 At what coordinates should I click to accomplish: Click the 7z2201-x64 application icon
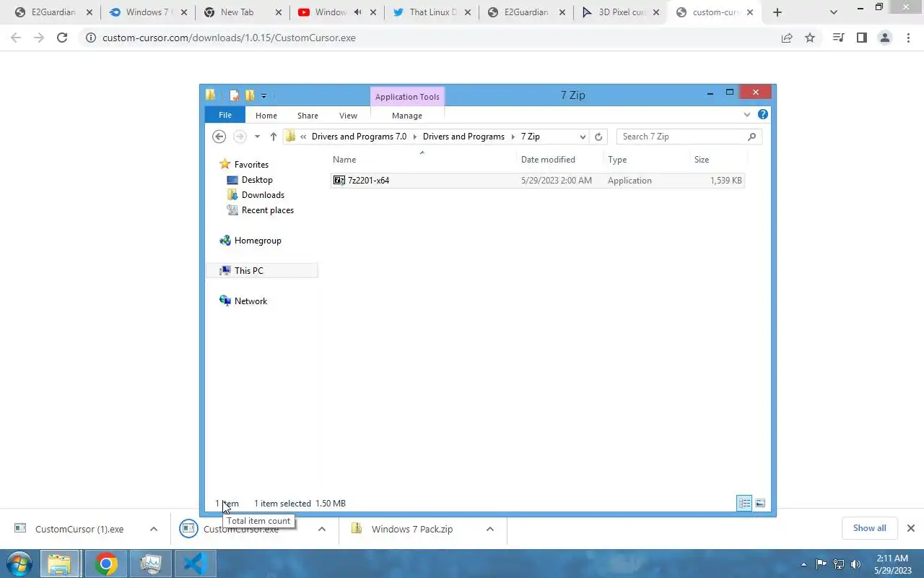[339, 181]
